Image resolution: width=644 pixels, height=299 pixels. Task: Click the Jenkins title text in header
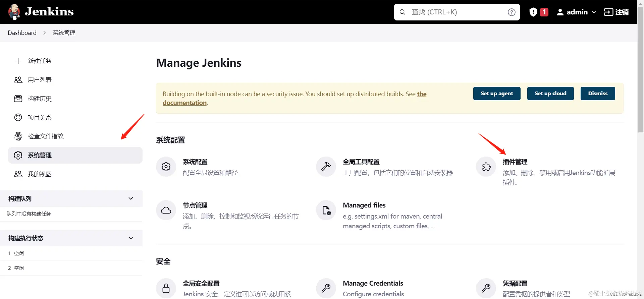(x=49, y=12)
